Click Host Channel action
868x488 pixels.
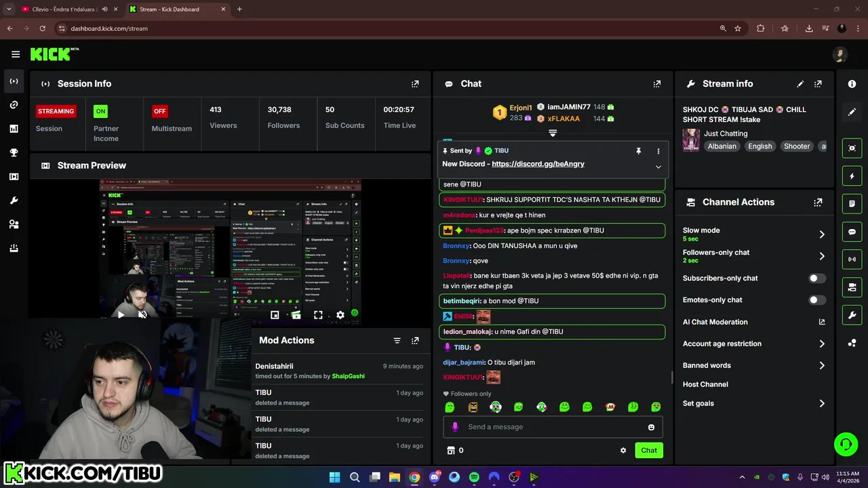click(705, 384)
